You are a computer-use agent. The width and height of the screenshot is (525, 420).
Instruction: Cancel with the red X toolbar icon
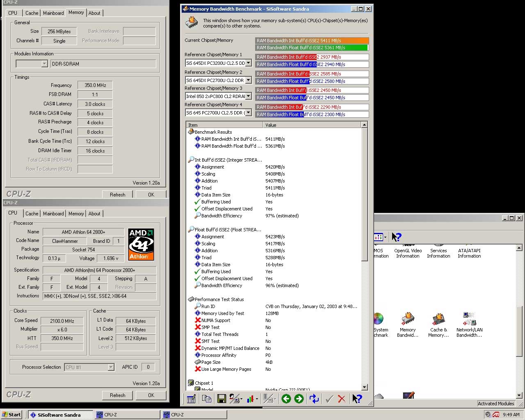click(x=341, y=399)
